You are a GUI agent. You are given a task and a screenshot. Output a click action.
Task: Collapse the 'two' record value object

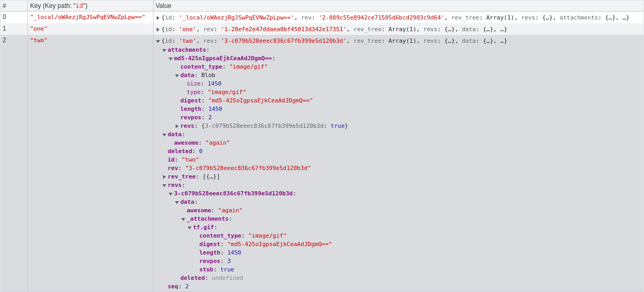[158, 41]
